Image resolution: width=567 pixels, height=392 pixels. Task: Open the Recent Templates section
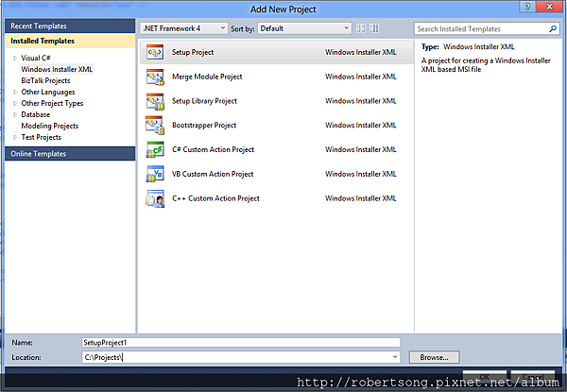coord(70,26)
